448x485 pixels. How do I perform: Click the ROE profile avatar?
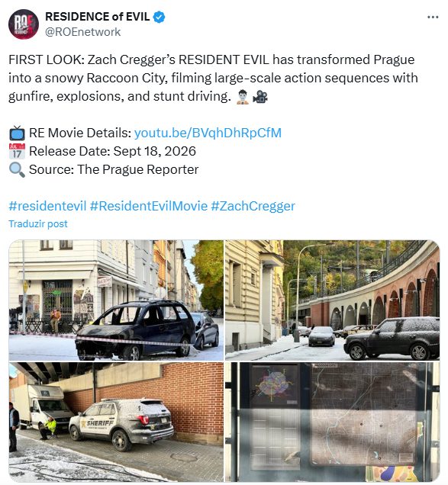(24, 24)
